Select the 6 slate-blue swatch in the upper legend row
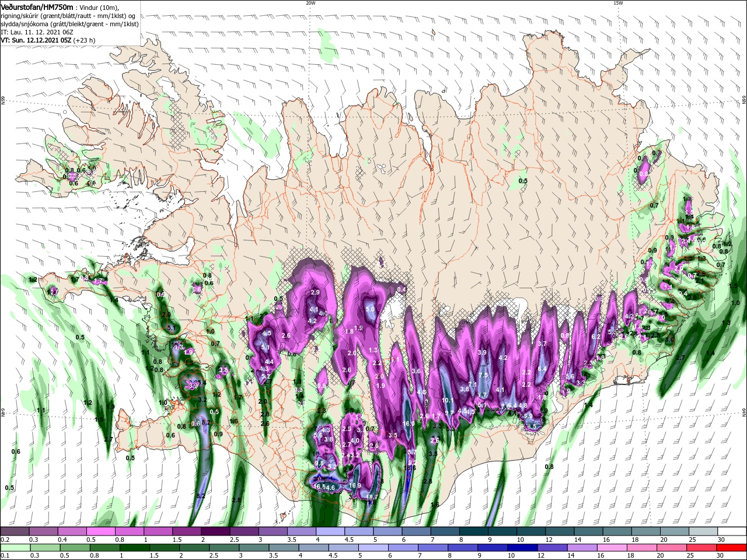The width and height of the screenshot is (747, 560). click(x=416, y=531)
